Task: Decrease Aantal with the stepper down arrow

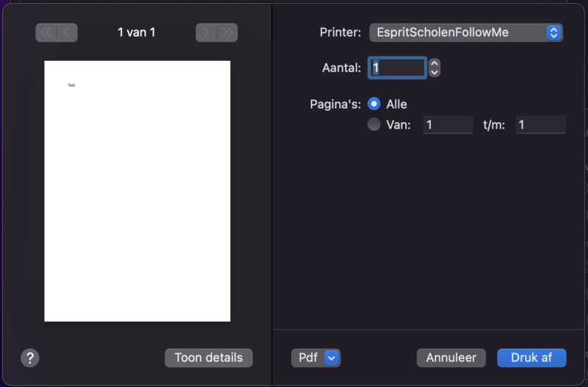Action: tap(434, 72)
